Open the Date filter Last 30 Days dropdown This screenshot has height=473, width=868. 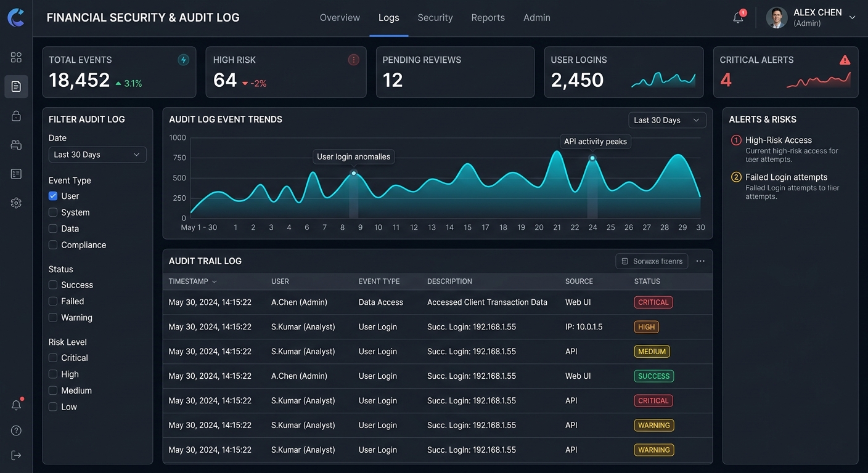(x=97, y=155)
